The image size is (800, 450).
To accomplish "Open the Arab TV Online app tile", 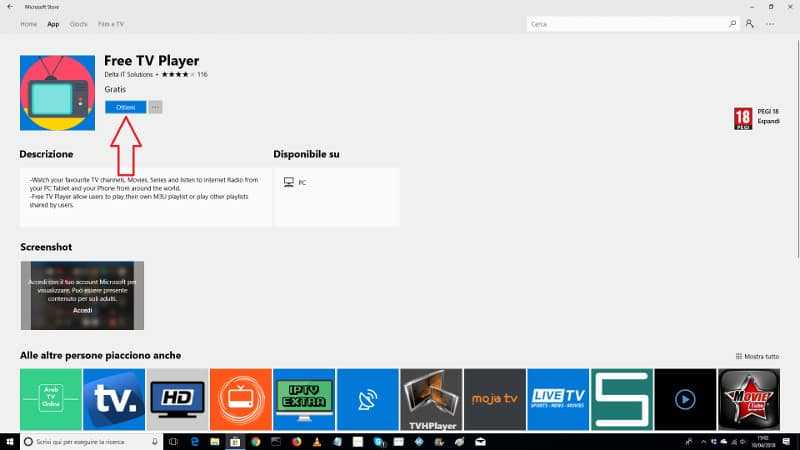I will click(51, 399).
